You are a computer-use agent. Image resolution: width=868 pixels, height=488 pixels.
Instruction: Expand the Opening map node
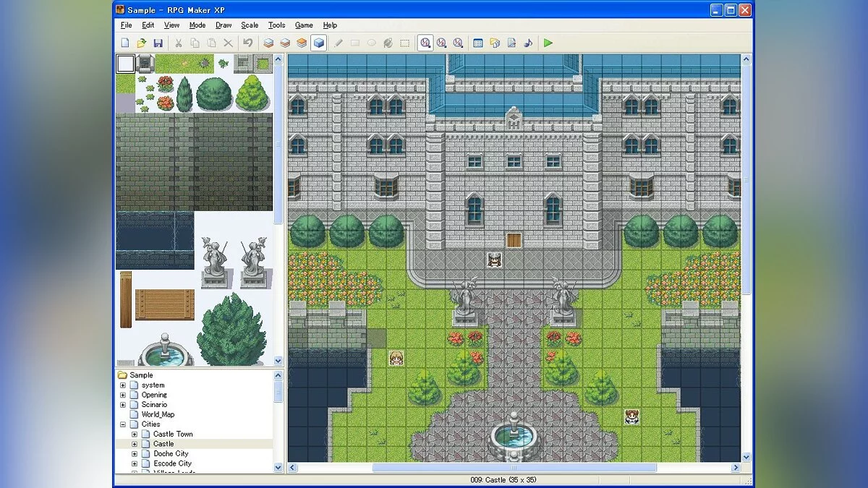pos(122,395)
